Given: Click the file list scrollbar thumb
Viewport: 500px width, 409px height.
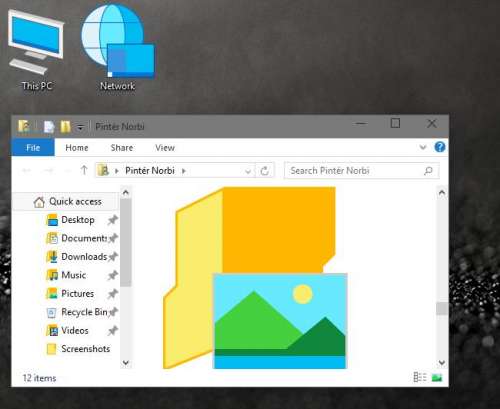Looking at the screenshot, I should [442, 308].
